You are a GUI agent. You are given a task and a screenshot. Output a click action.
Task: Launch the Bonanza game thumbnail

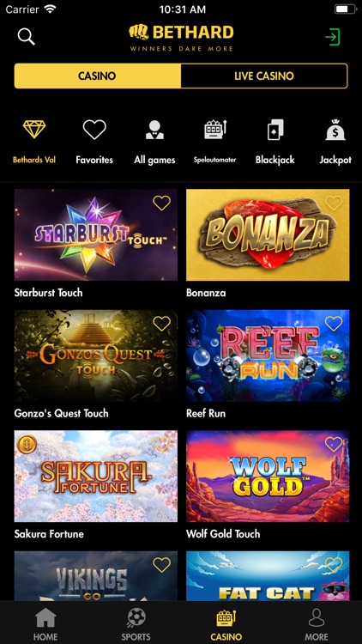(x=268, y=235)
